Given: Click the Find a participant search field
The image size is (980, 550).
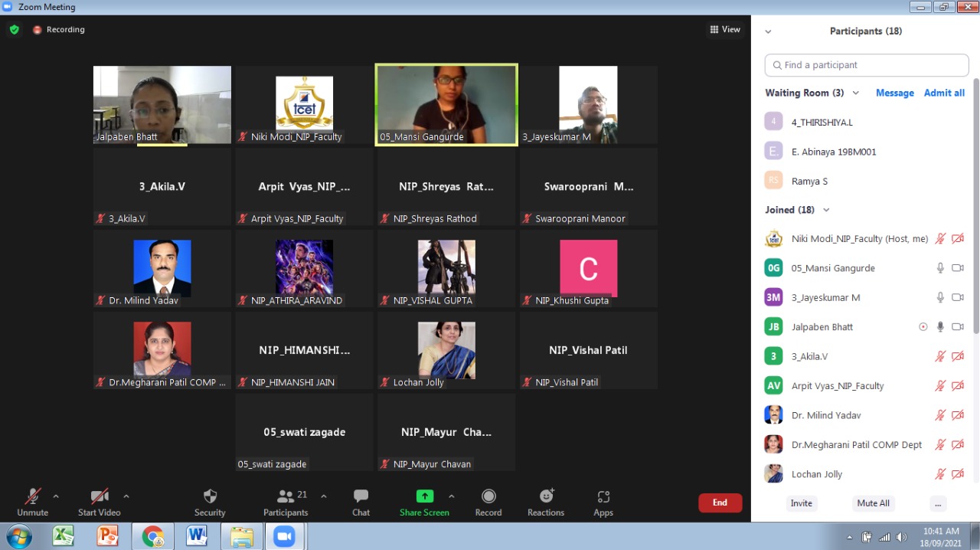Looking at the screenshot, I should 867,65.
